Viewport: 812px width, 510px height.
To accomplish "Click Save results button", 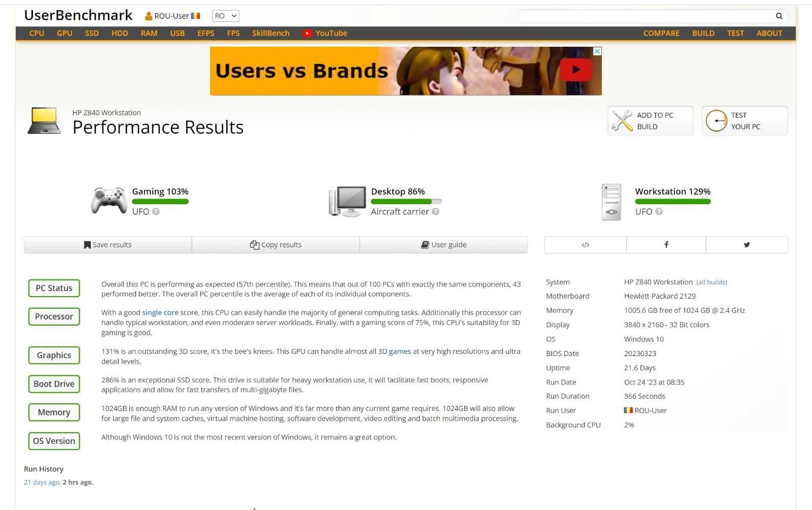I will [x=108, y=245].
